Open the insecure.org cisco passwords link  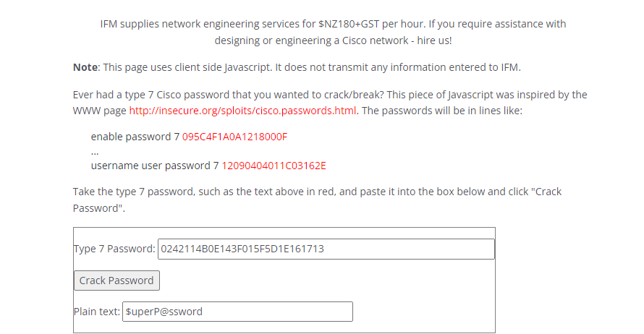[x=242, y=111]
